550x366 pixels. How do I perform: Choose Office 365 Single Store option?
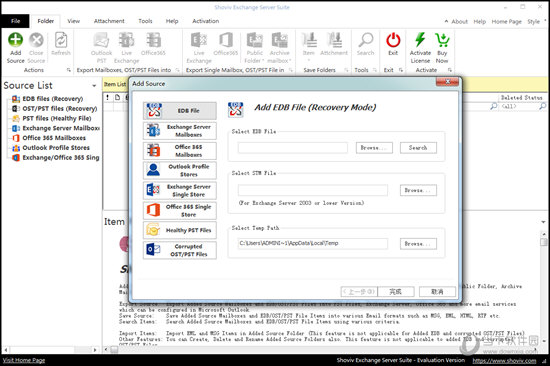(180, 210)
